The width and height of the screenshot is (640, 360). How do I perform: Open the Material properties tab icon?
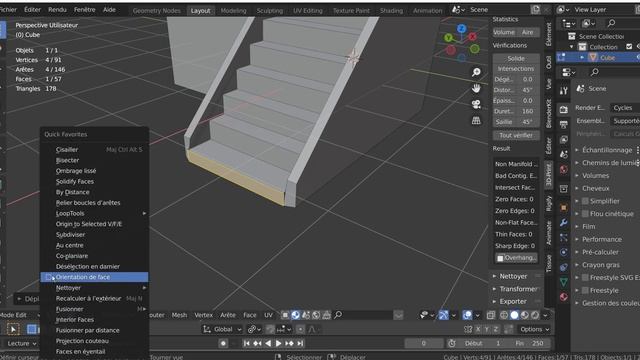tap(564, 297)
